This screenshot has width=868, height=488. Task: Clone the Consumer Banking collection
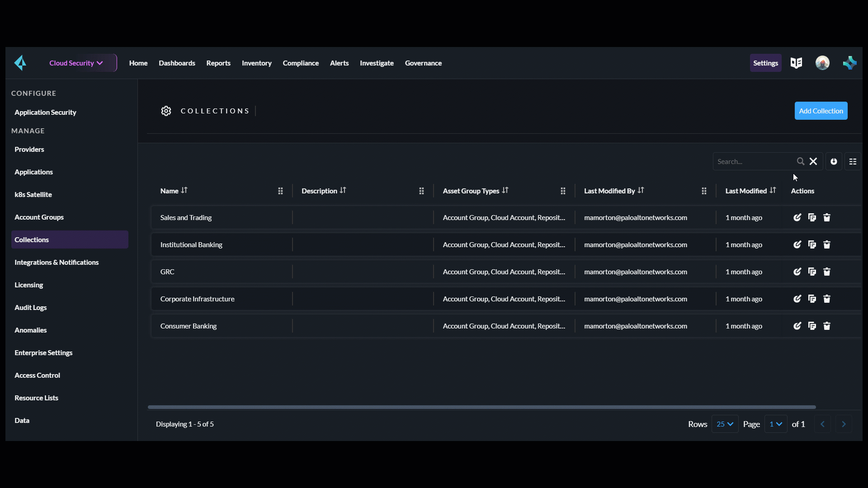(812, 326)
